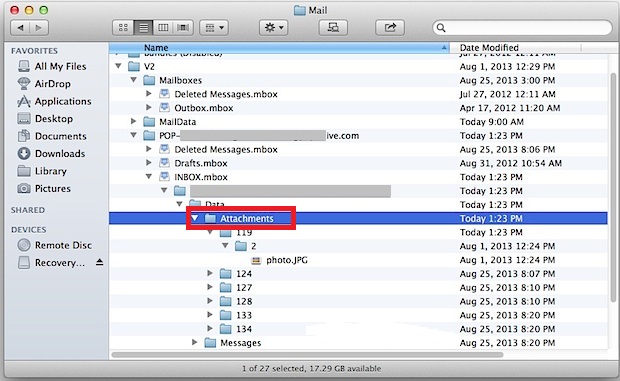
Task: Expand folder 124
Action: click(x=210, y=273)
